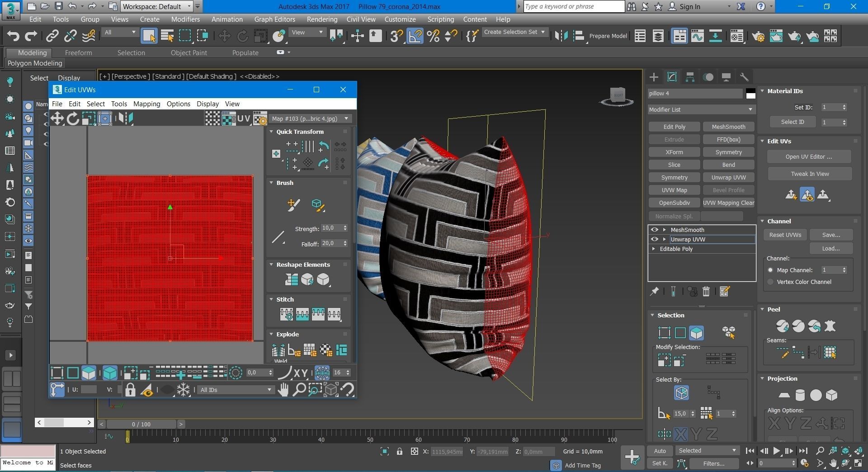Click the animation time slider 0 / 100
This screenshot has height=472, width=868.
click(141, 424)
